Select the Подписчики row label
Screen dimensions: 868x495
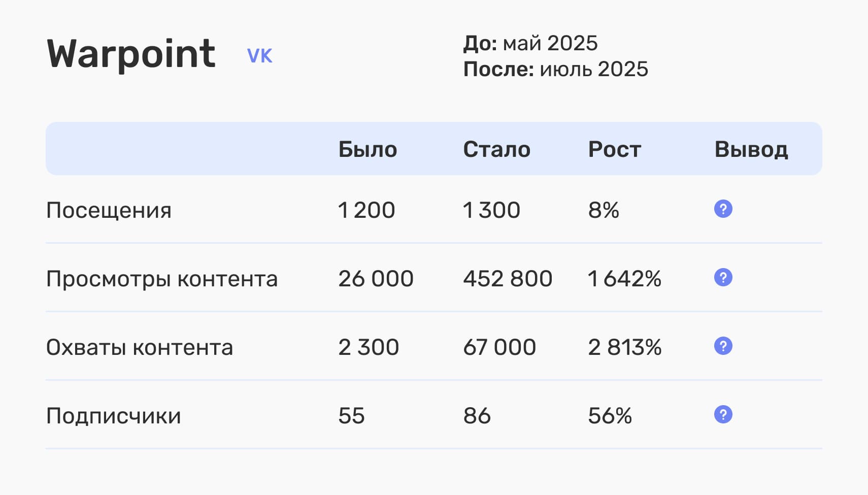113,416
